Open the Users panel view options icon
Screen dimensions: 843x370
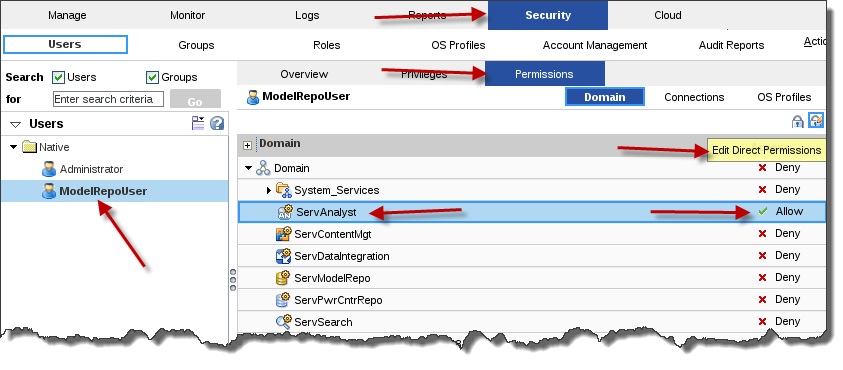coord(198,123)
